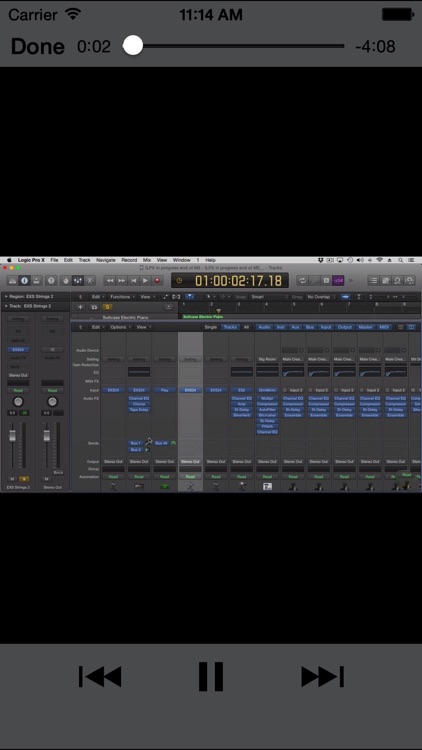
Task: Open the Snap Smart dropdown
Action: [269, 297]
